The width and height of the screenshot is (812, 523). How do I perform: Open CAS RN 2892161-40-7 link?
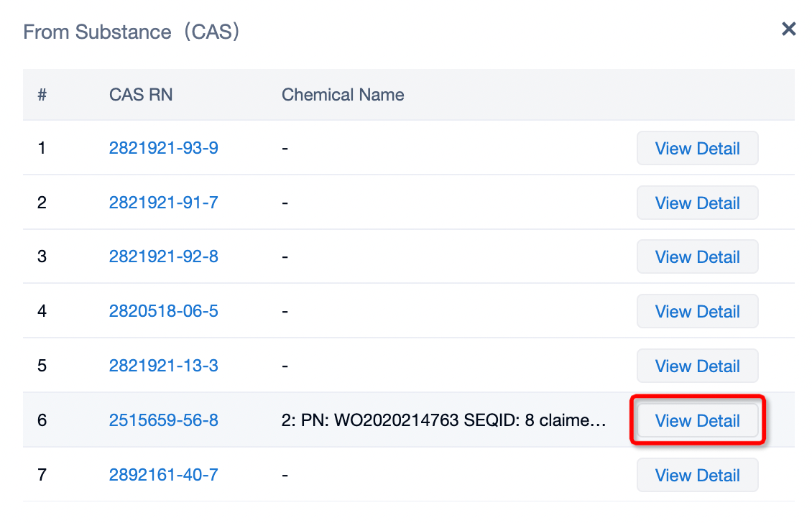[164, 475]
